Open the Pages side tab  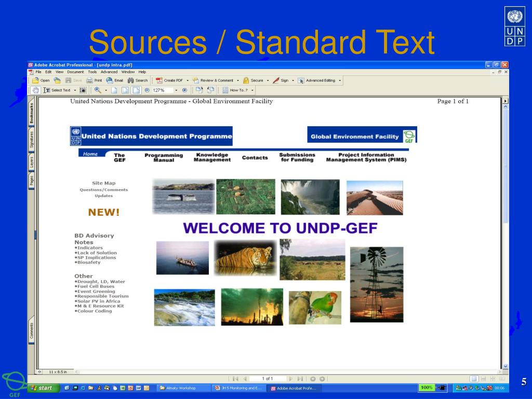pyautogui.click(x=32, y=181)
